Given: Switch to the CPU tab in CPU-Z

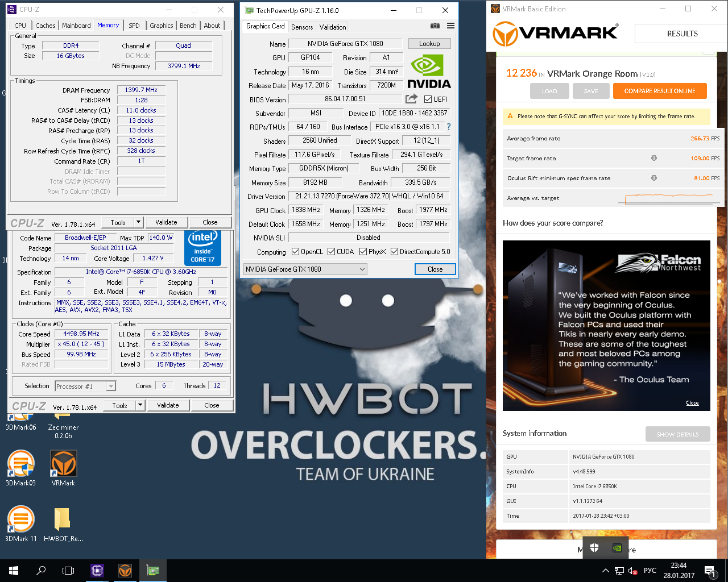Looking at the screenshot, I should click(20, 26).
